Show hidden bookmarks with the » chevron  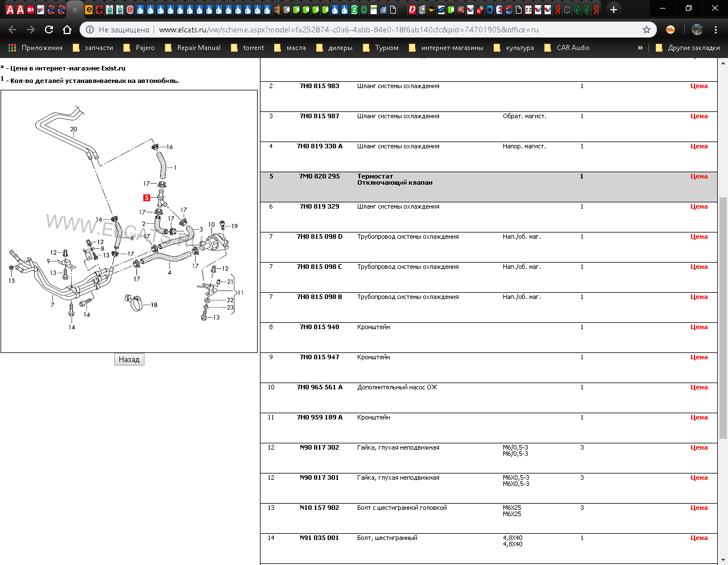coord(640,48)
